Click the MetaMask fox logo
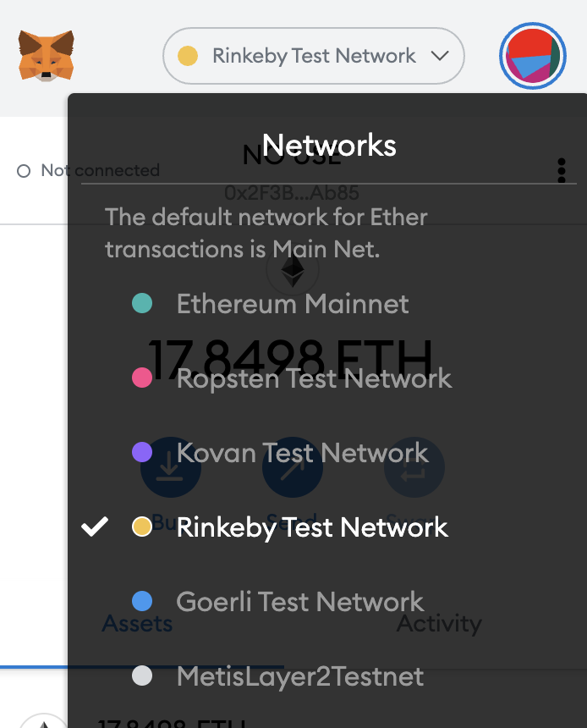 coord(46,56)
